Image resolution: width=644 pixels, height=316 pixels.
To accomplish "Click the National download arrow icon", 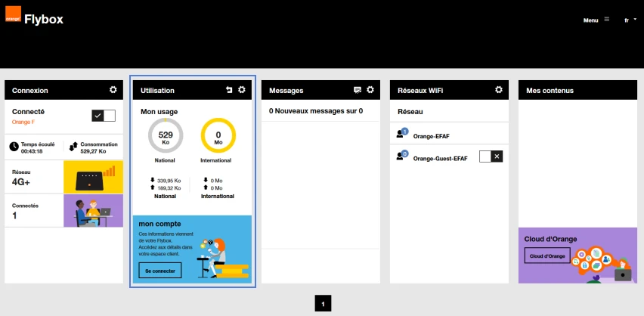I will pos(153,180).
